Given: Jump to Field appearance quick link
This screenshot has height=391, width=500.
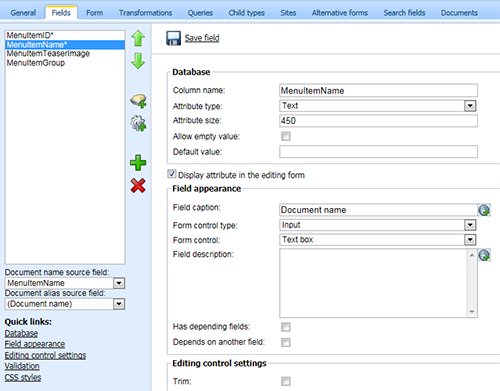Looking at the screenshot, I should (x=35, y=344).
